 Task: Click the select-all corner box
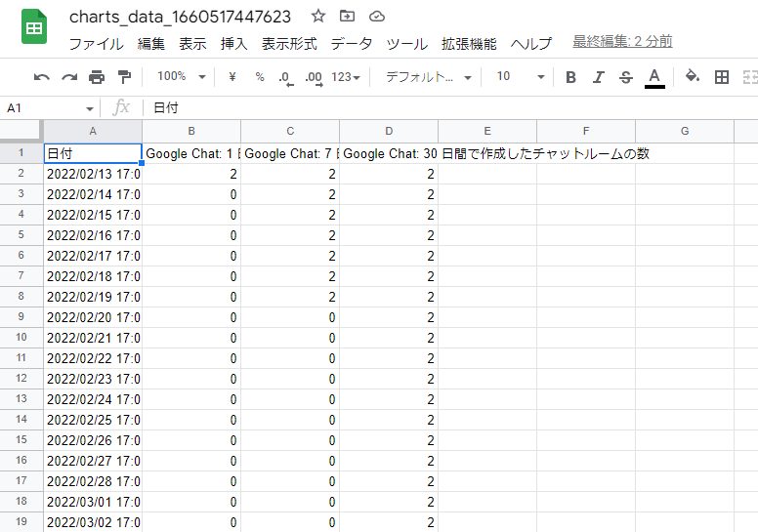[21, 131]
